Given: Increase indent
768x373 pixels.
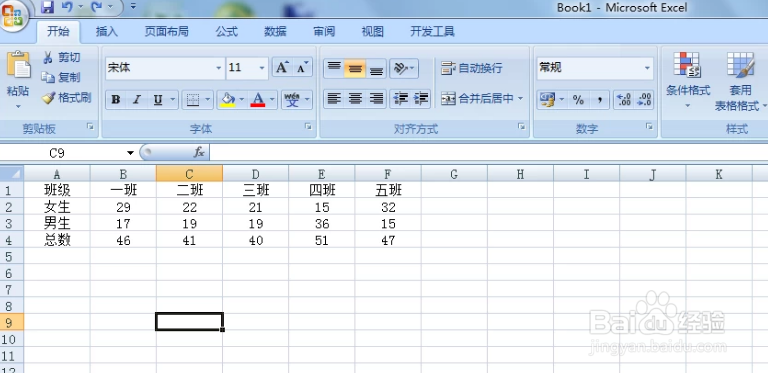Looking at the screenshot, I should pos(421,99).
